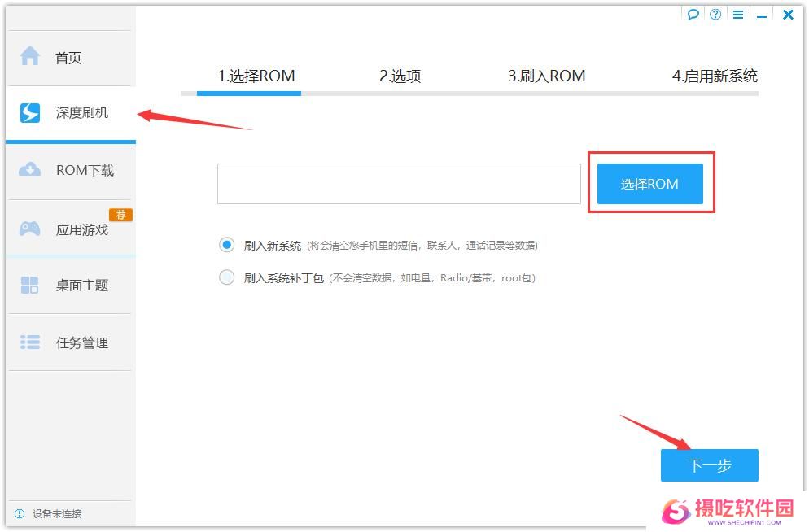Go to 4.启用新系统 step tab
Screen dimensions: 809x532
tap(714, 76)
